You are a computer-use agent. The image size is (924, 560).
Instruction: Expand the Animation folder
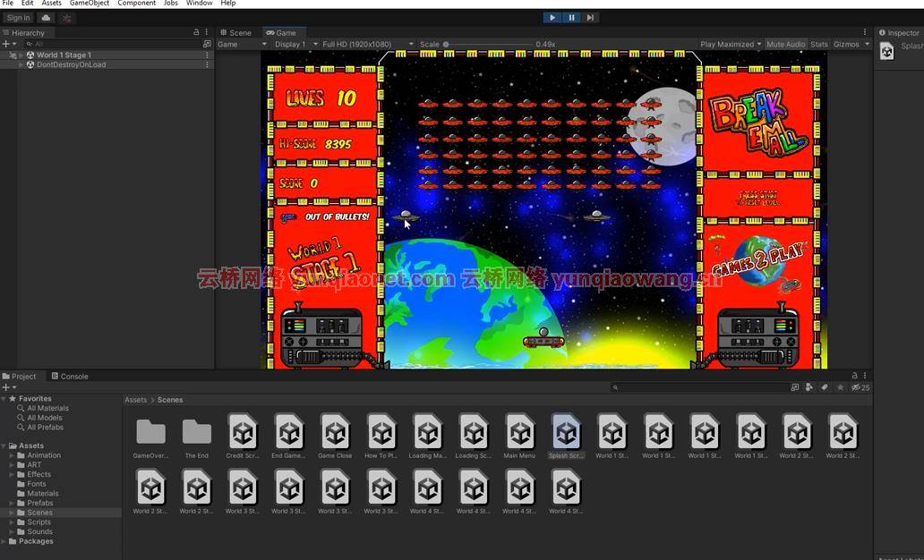(x=12, y=455)
